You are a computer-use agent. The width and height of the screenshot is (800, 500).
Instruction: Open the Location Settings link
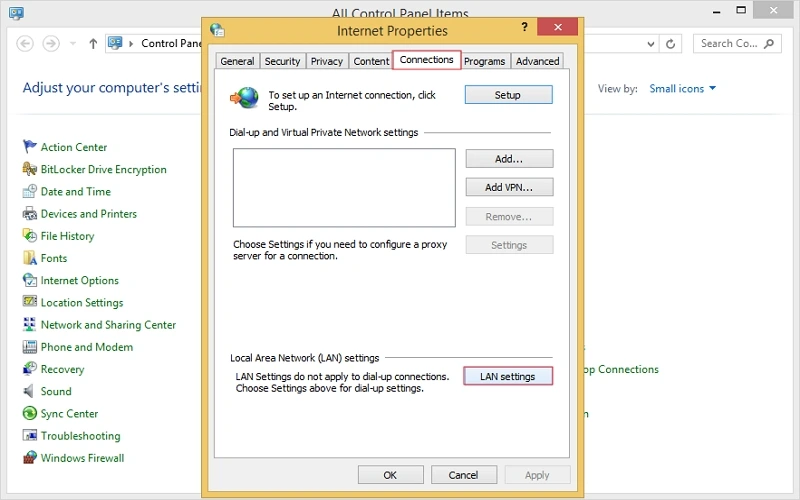(x=82, y=303)
